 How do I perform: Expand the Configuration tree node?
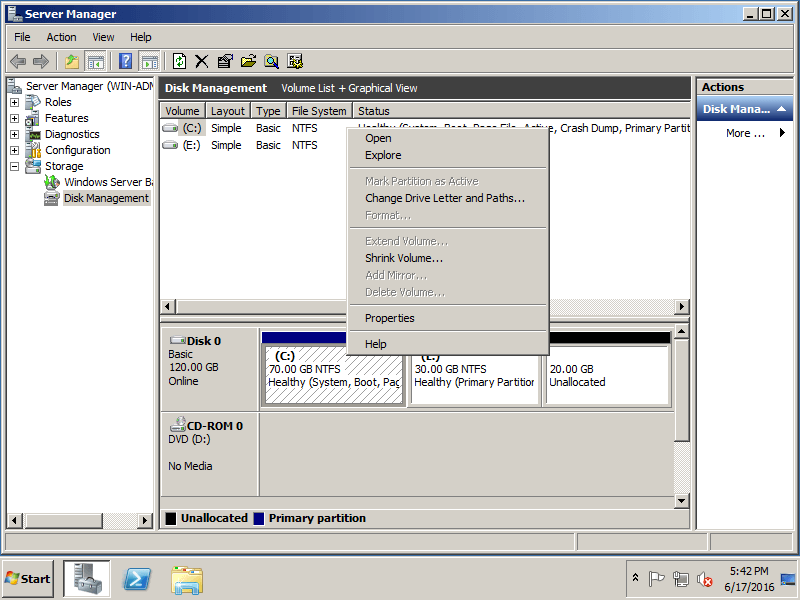pos(14,151)
